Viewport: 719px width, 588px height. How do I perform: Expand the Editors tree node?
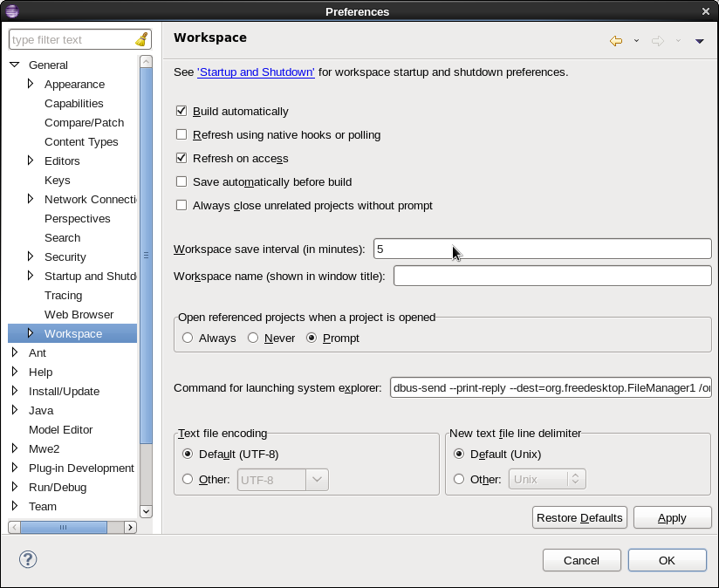click(31, 160)
